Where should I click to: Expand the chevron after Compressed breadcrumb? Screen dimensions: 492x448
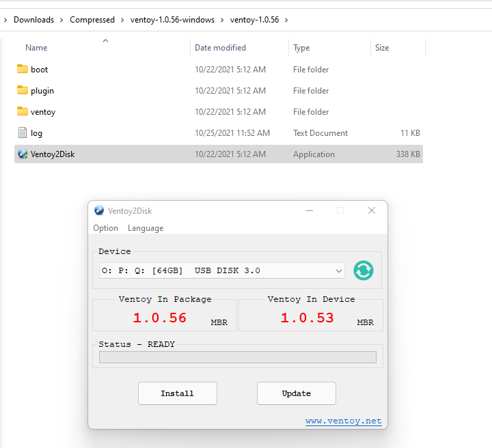pos(122,20)
